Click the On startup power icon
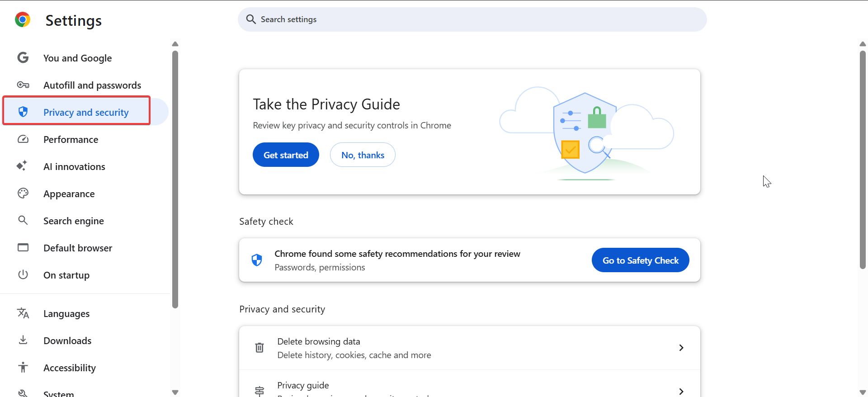The width and height of the screenshot is (868, 397). coord(23,274)
